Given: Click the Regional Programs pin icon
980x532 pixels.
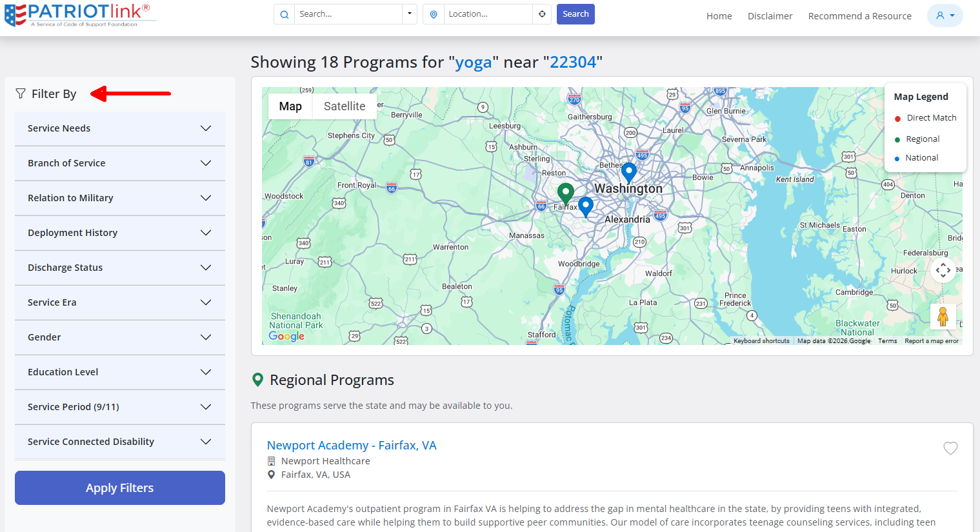Looking at the screenshot, I should [257, 380].
